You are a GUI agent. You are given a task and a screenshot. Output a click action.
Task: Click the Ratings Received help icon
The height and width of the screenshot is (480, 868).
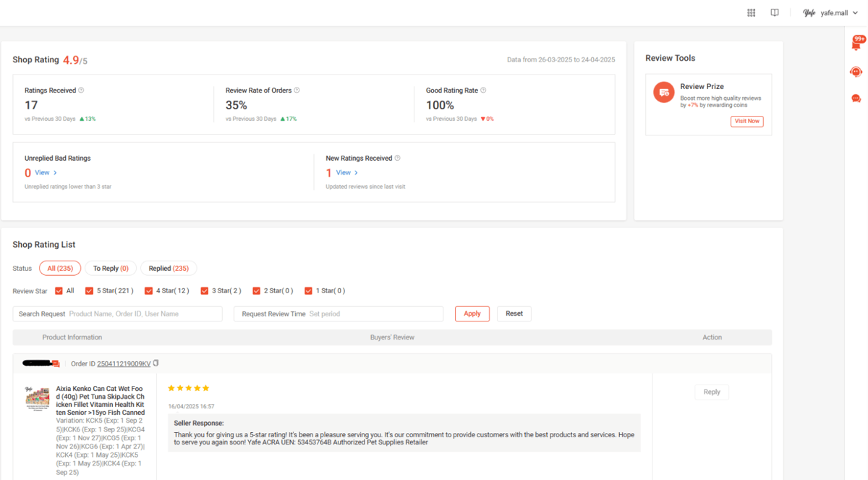tap(81, 90)
